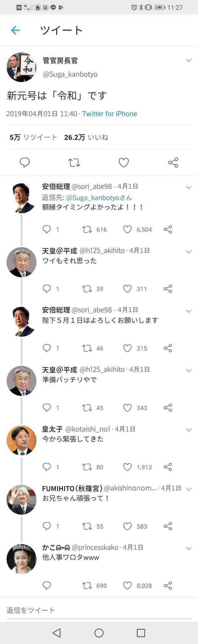Like the 他人事ワロタwww reply
Image resolution: width=198 pixels, height=644 pixels.
(x=127, y=586)
